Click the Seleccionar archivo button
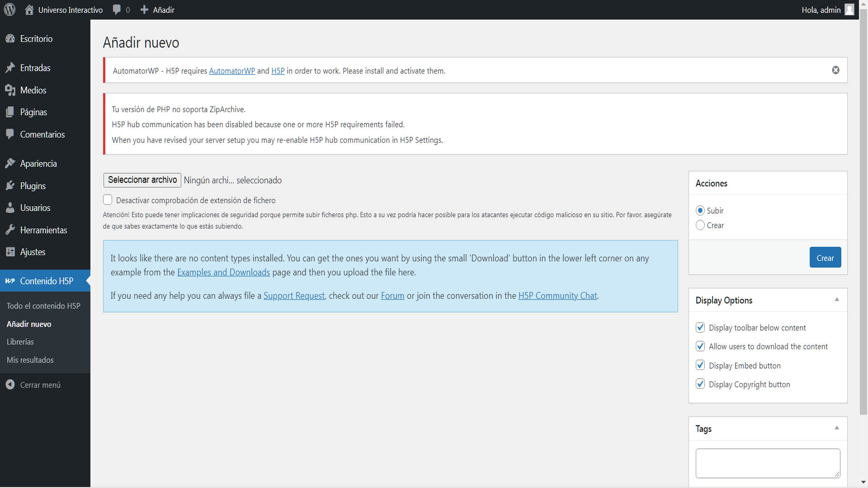 click(x=142, y=180)
